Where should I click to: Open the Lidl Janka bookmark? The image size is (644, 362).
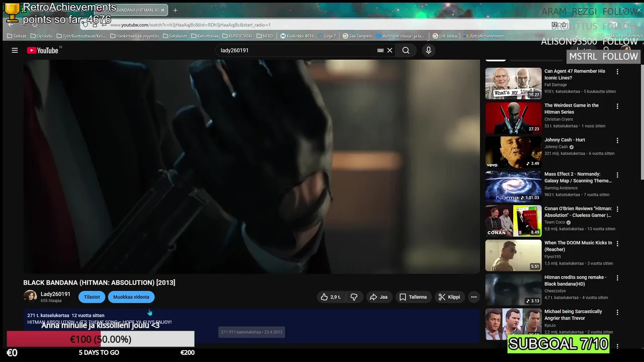445,36
